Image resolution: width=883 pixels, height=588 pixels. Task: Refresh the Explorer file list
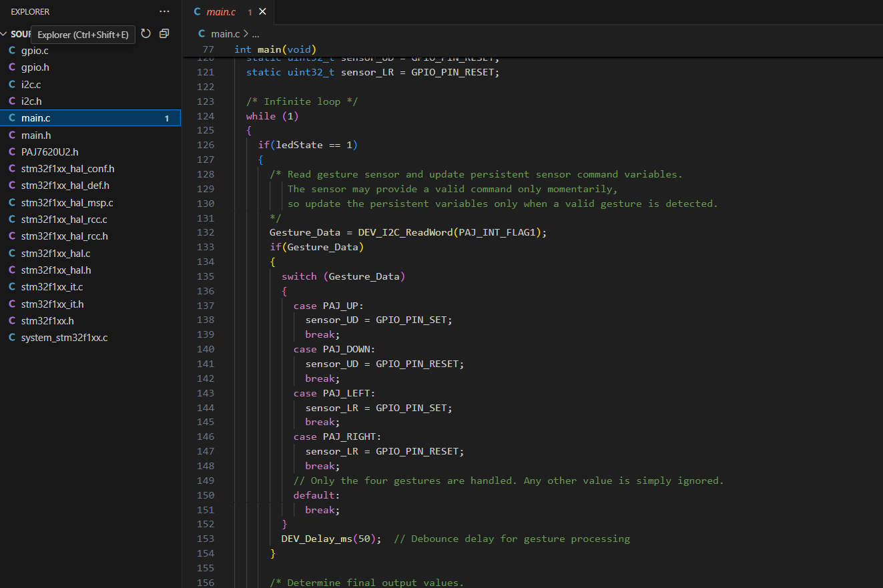(x=145, y=33)
